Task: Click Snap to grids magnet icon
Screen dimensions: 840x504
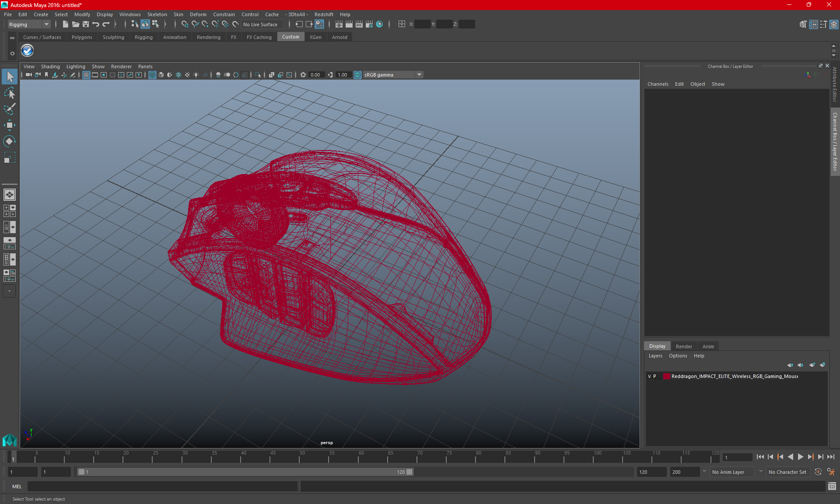Action: pos(185,24)
